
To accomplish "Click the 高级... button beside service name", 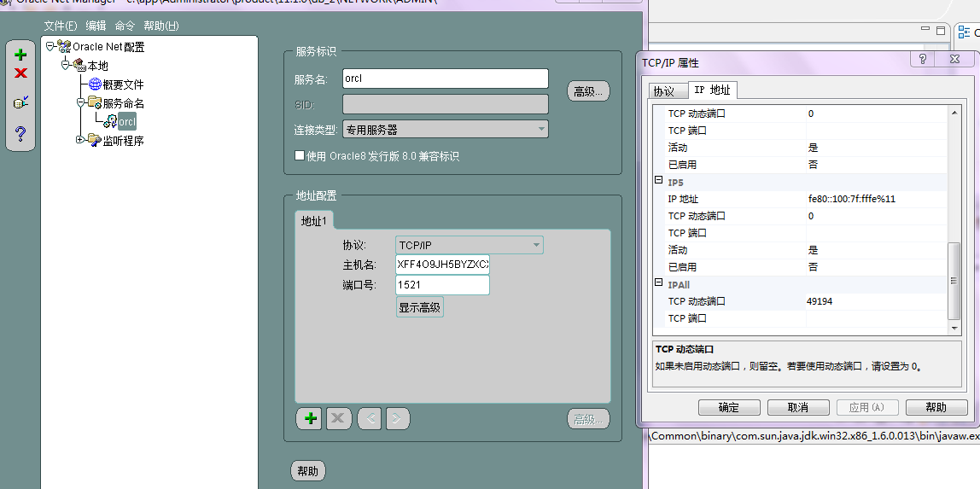I will click(x=588, y=91).
